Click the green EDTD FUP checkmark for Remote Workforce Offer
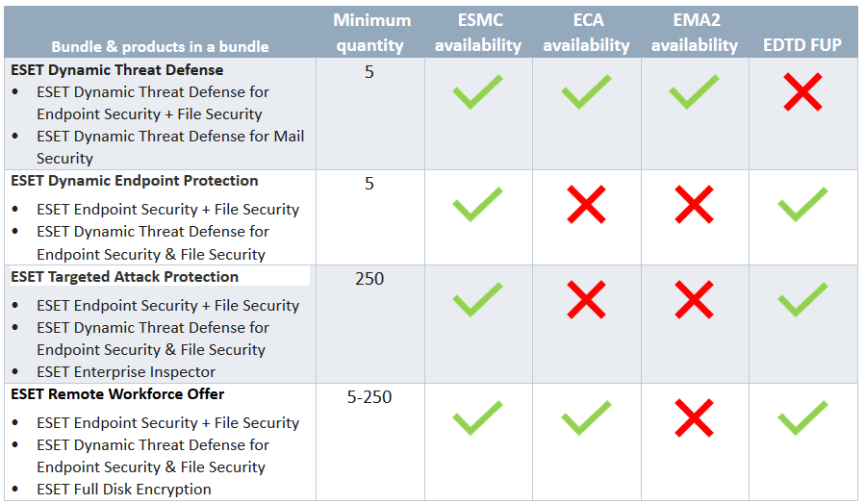This screenshot has width=865, height=504. [x=802, y=418]
